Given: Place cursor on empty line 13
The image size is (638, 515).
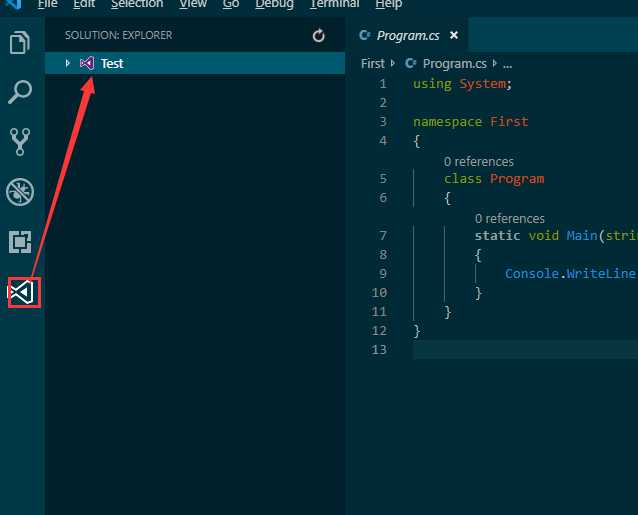Looking at the screenshot, I should pyautogui.click(x=525, y=350).
